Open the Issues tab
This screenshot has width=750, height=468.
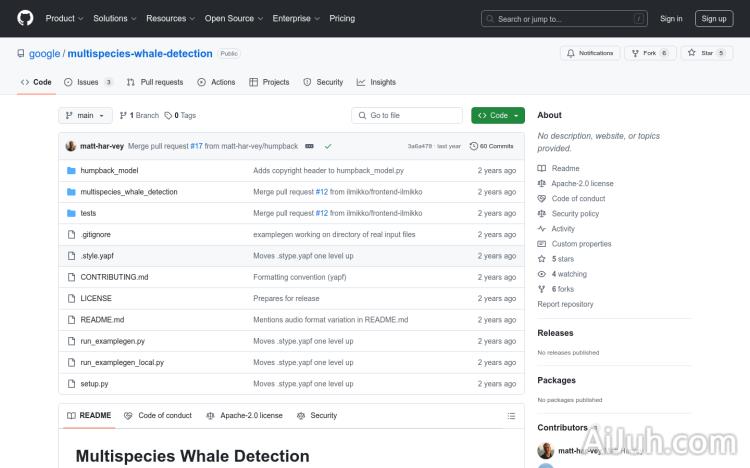88,82
